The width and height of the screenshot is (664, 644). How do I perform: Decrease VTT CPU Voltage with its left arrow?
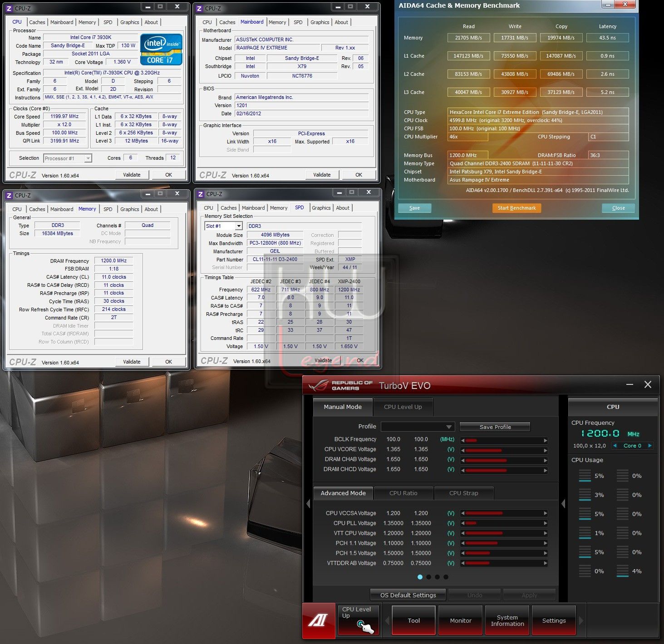[462, 533]
